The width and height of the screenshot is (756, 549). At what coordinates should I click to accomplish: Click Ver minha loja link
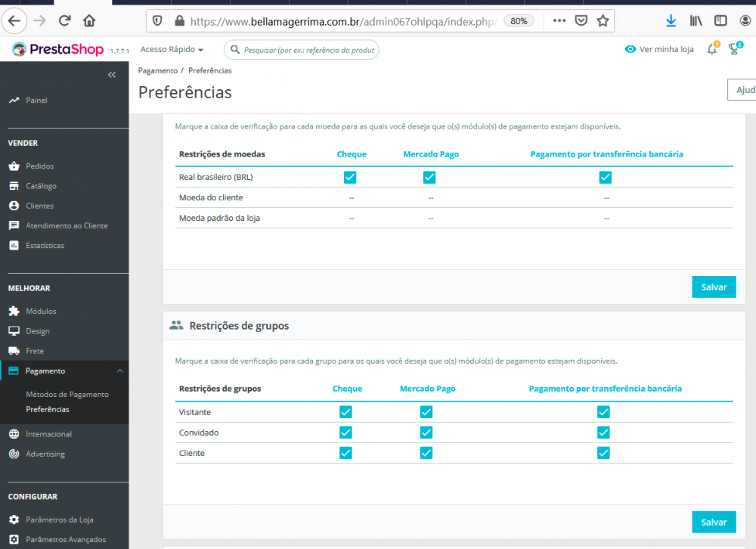click(659, 50)
